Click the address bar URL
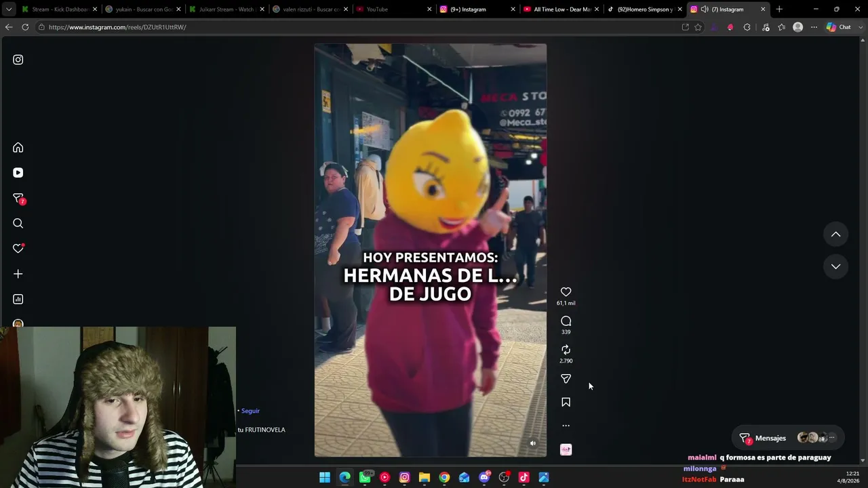868x488 pixels. (x=117, y=27)
